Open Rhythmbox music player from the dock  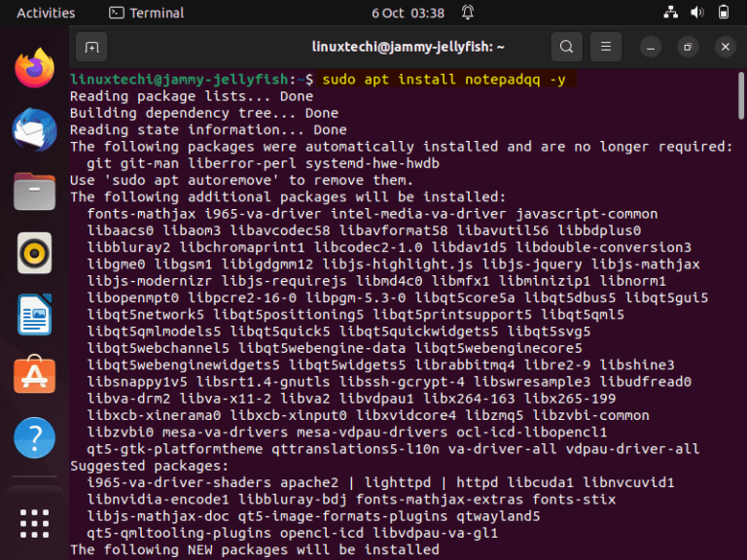pos(34,253)
